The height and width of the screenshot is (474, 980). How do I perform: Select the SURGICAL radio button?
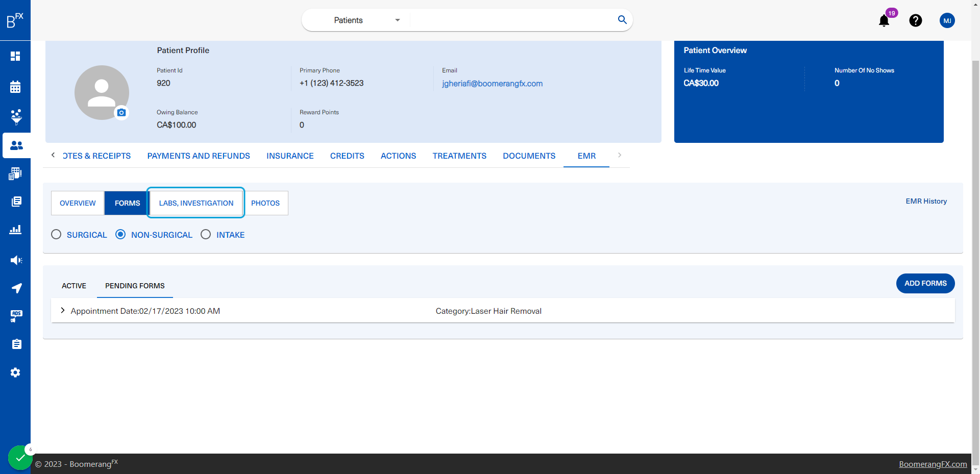[x=56, y=235]
